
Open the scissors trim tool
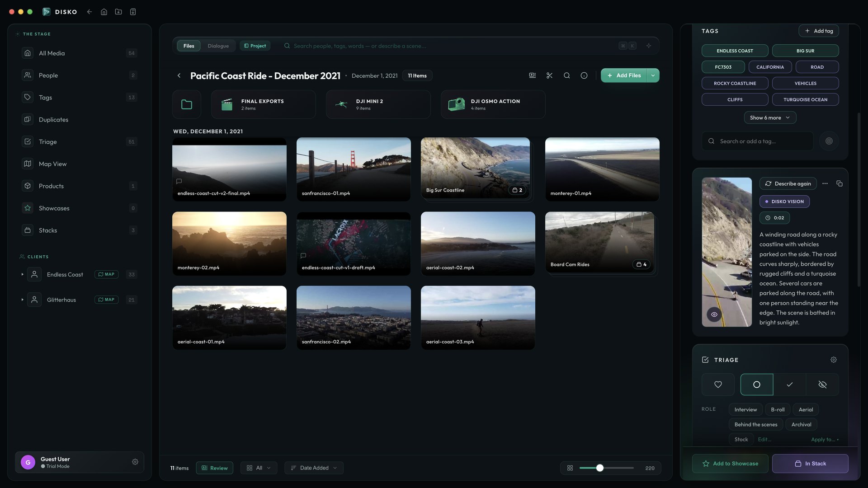click(549, 75)
